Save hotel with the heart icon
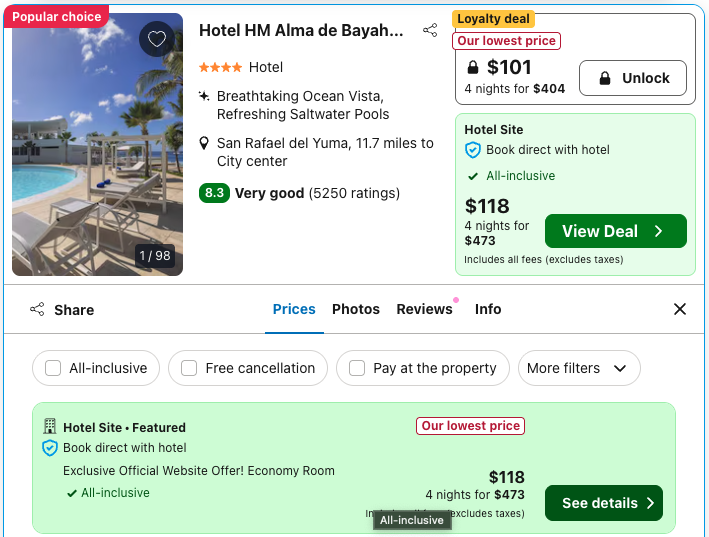The image size is (709, 537). pyautogui.click(x=156, y=39)
